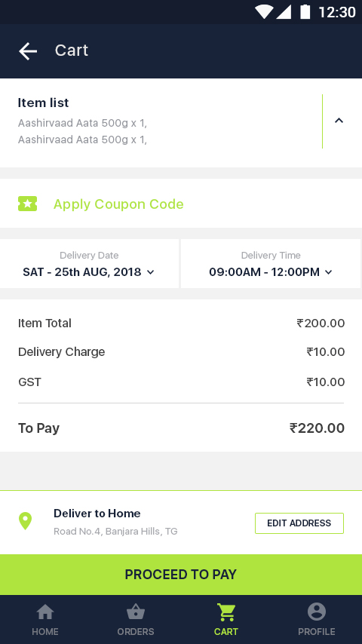The width and height of the screenshot is (362, 644).
Task: Click the green location pin icon
Action: click(25, 521)
